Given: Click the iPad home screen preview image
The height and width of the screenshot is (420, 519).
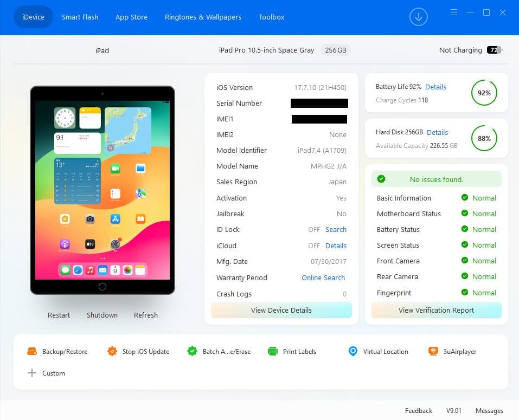Looking at the screenshot, I should coord(102,190).
